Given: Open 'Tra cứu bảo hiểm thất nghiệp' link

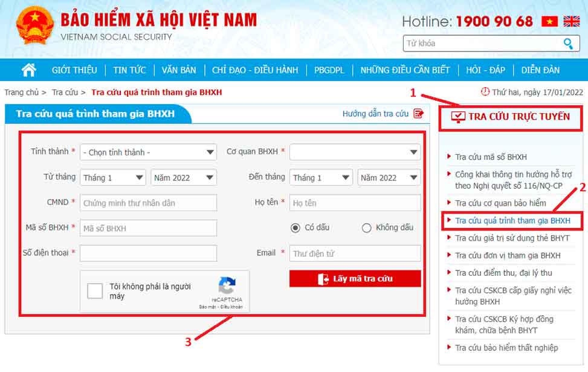Looking at the screenshot, I should pos(506,348).
